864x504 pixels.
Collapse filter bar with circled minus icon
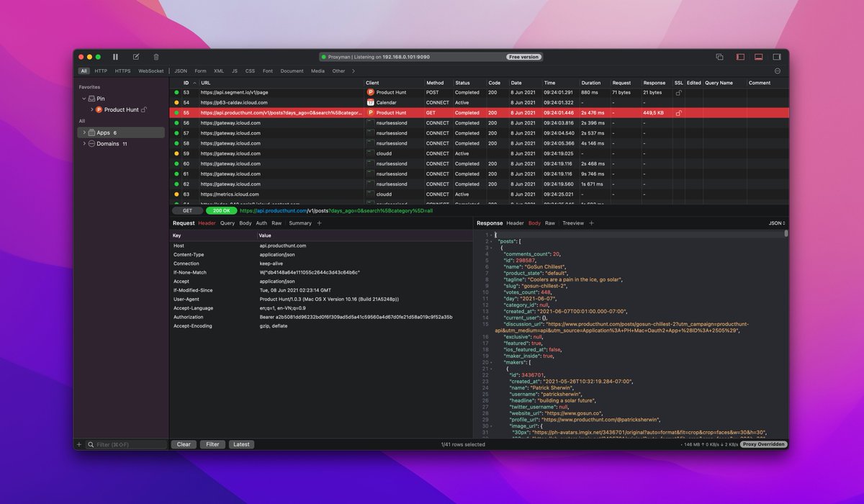pos(778,71)
